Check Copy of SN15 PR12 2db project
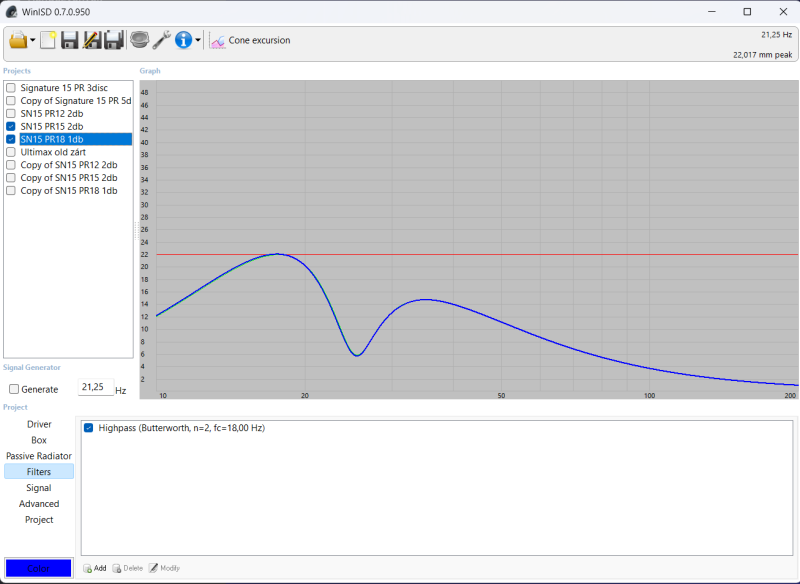Viewport: 800px width, 584px height. (x=11, y=165)
